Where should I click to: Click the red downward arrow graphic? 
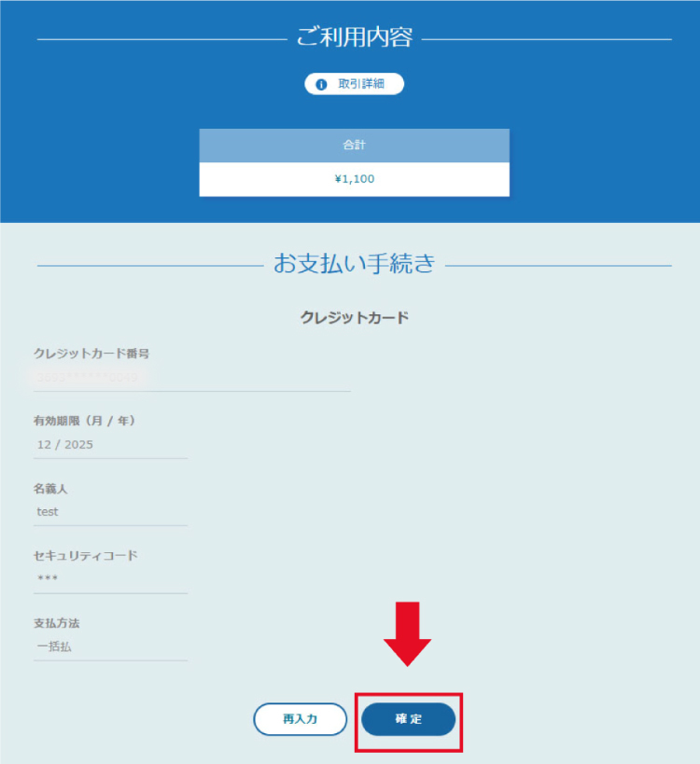click(408, 634)
